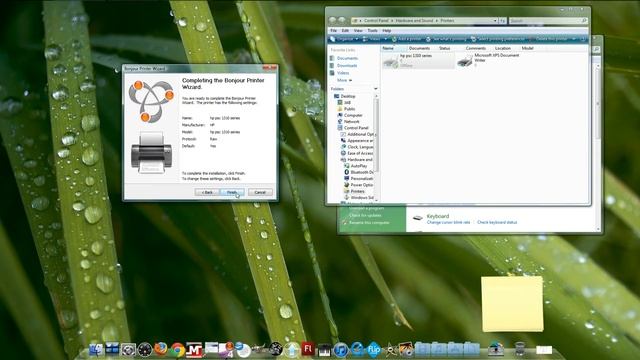Select the Microsoft XPS Document Writer printer
The height and width of the screenshot is (360, 640).
488,60
